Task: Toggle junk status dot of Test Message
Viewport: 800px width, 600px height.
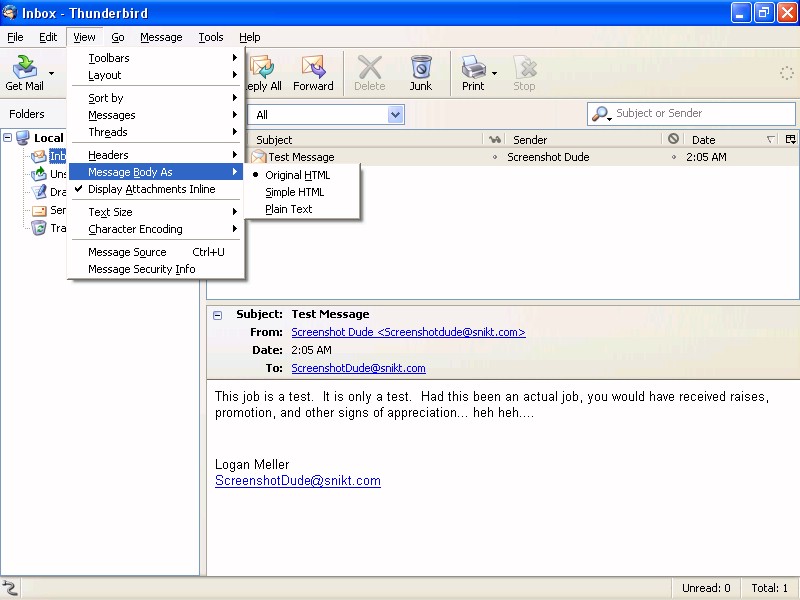Action: coord(673,157)
